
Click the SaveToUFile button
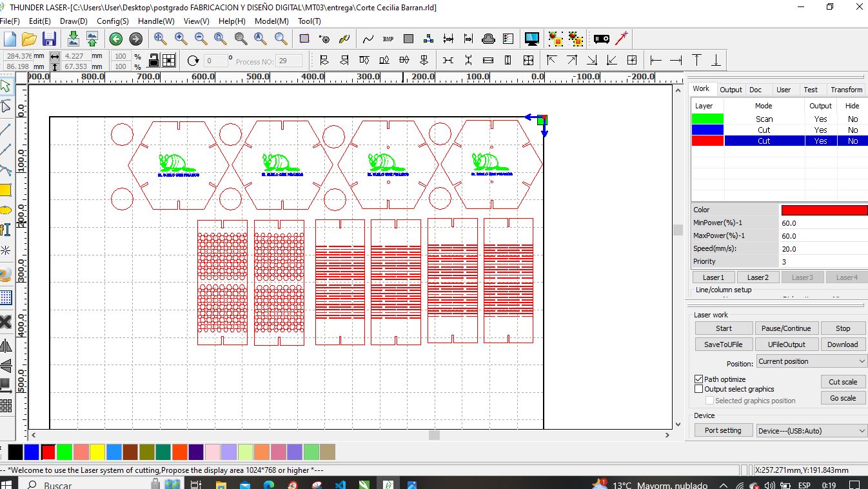(724, 344)
